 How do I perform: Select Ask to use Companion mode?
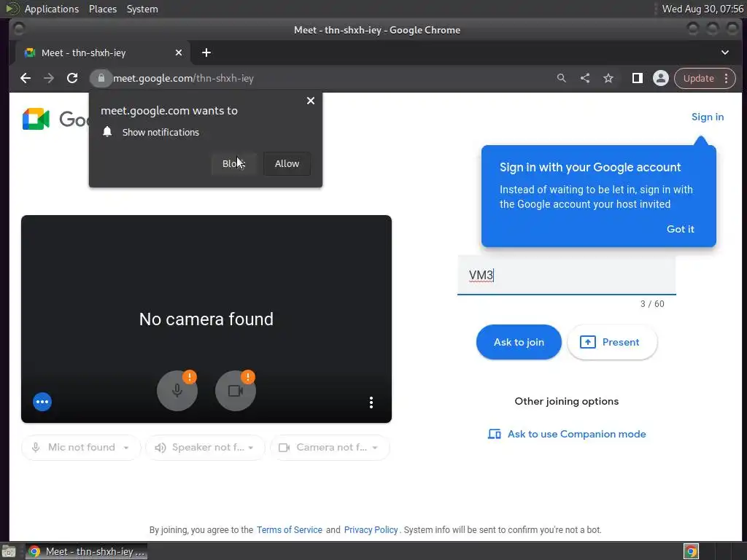pos(567,434)
